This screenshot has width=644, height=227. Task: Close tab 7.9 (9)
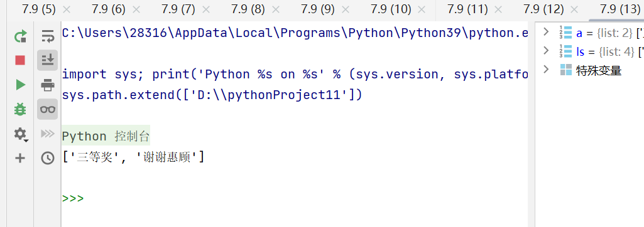click(346, 9)
